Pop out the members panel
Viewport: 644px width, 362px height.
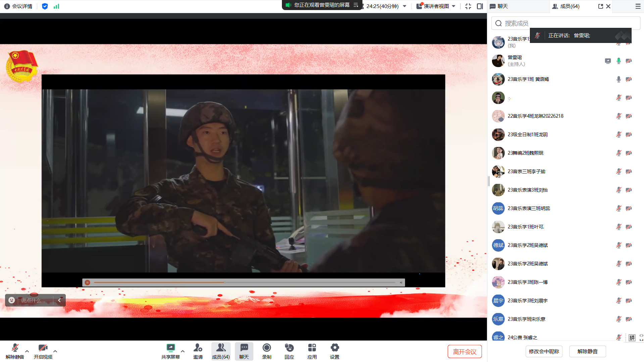click(x=600, y=6)
